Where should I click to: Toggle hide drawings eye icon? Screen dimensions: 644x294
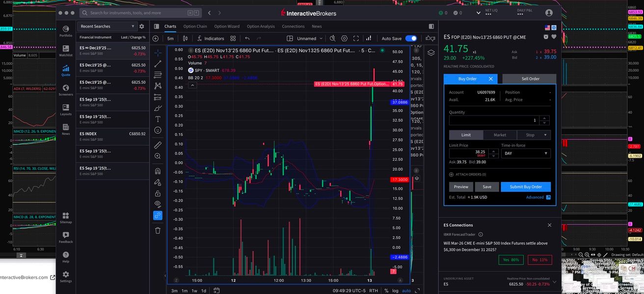pos(158,204)
